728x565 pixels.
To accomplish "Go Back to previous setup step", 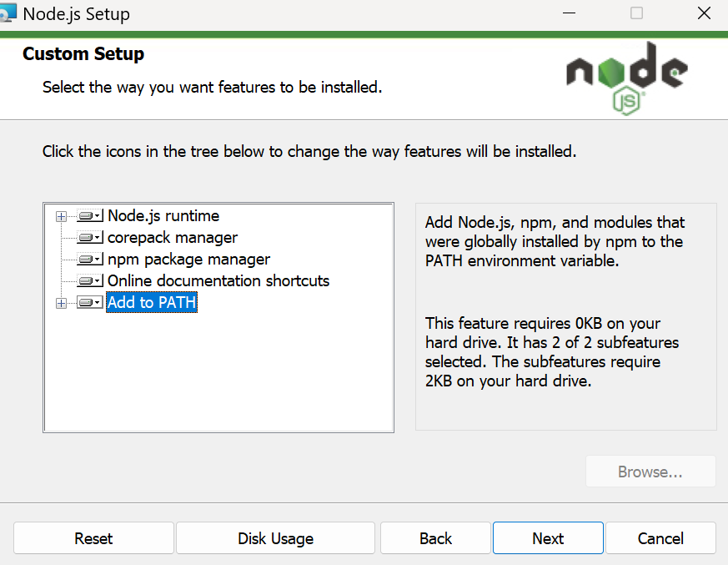I will point(435,538).
